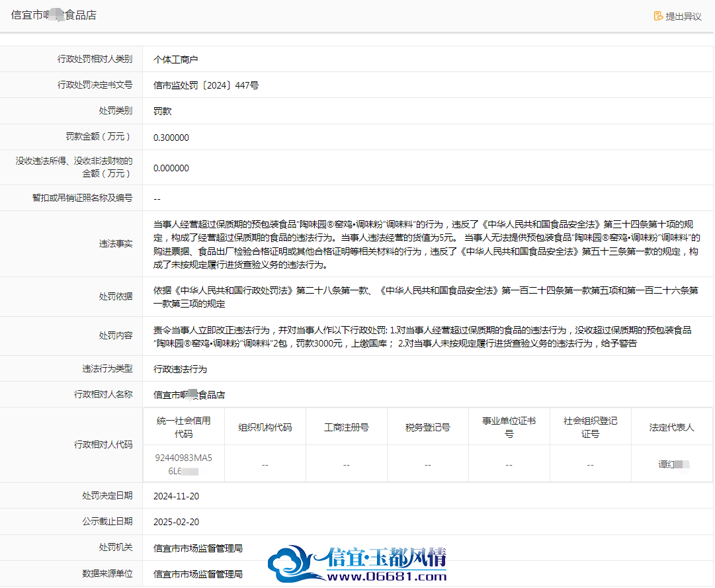Click the 违法事实 label
This screenshot has width=715, height=588.
(116, 244)
